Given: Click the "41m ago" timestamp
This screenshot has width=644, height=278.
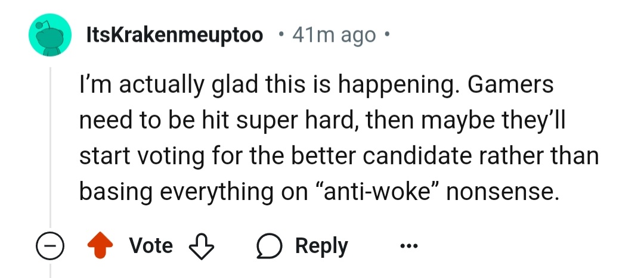Looking at the screenshot, I should point(335,35).
